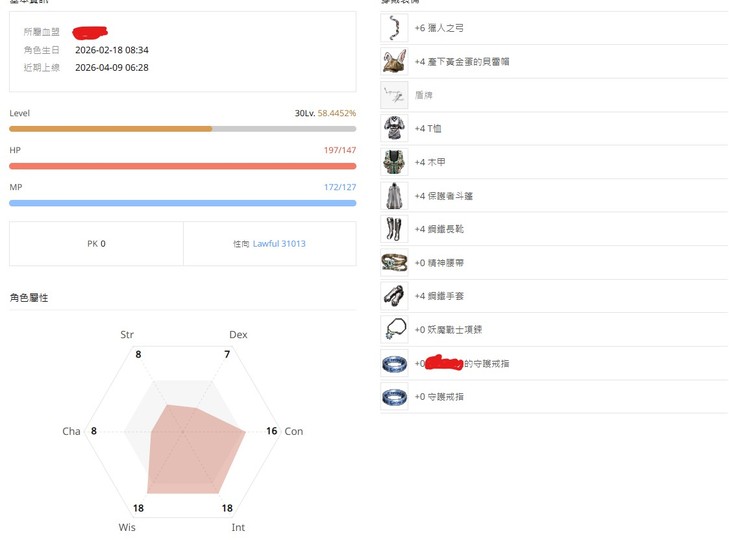Click the 精神腰帶 belt icon
The height and width of the screenshot is (540, 729).
click(x=394, y=263)
